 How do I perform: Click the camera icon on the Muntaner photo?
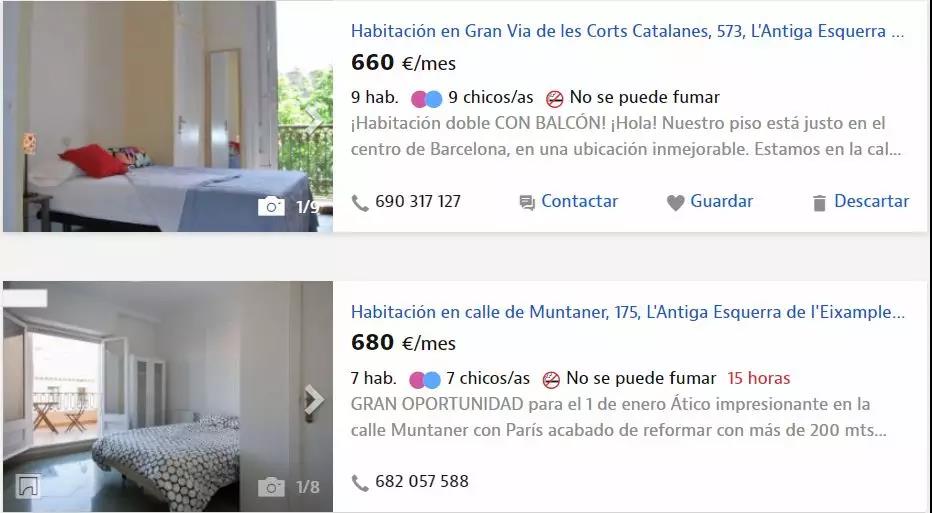[x=271, y=487]
